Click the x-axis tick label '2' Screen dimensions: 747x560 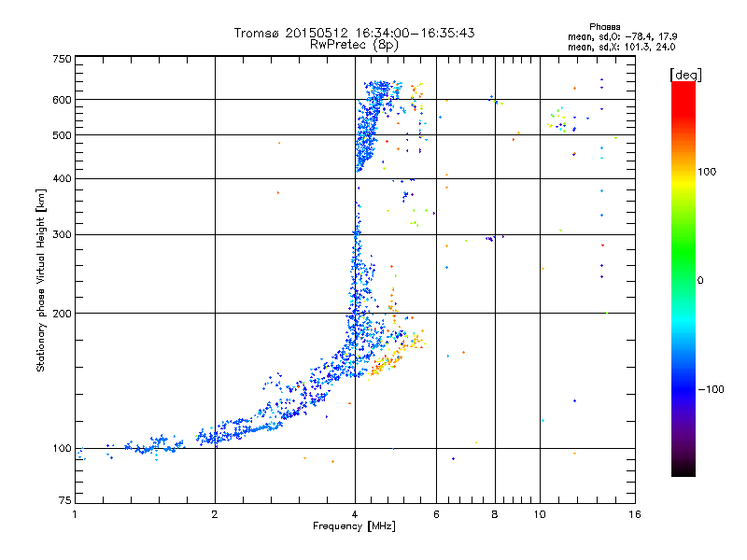[215, 514]
